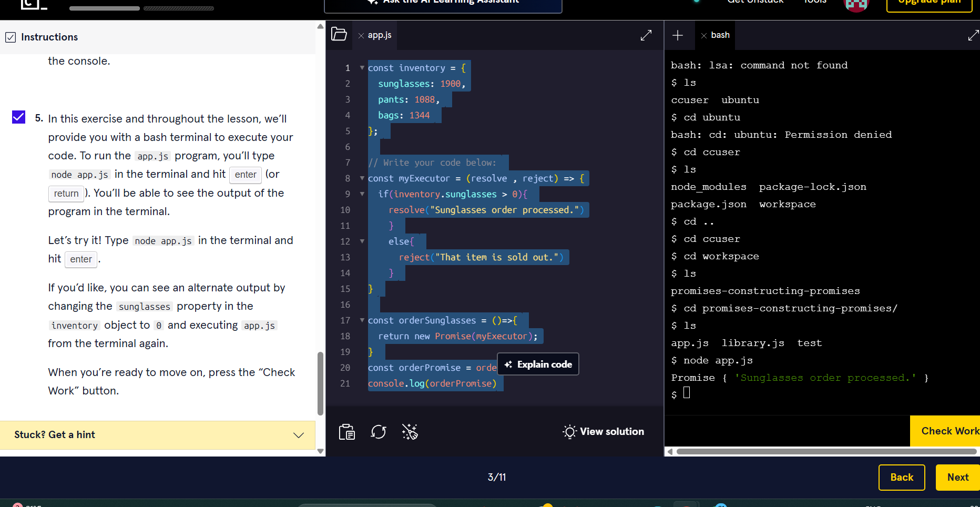Toggle the step 5 checkbox
Screen dimensions: 980x507
click(x=19, y=117)
